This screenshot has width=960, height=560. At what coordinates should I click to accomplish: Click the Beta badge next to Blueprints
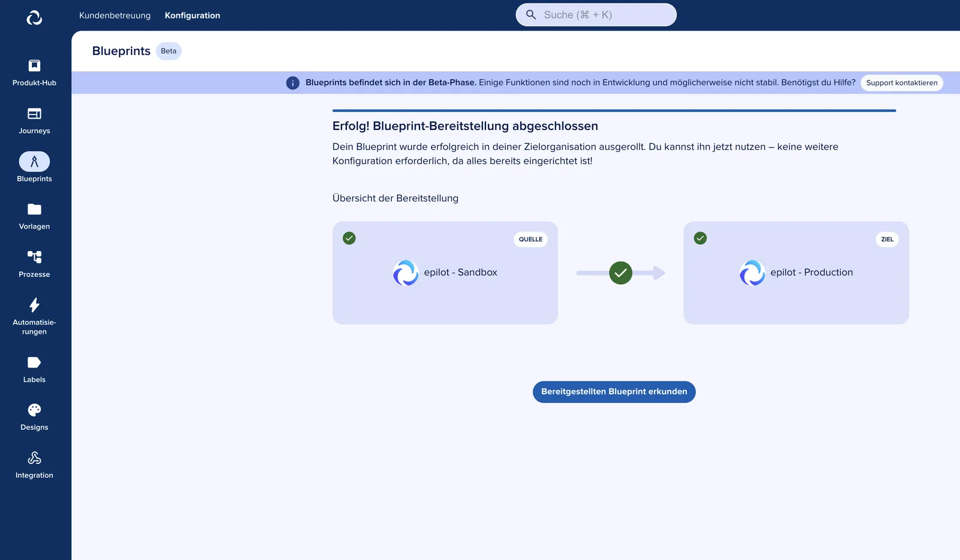[x=169, y=51]
